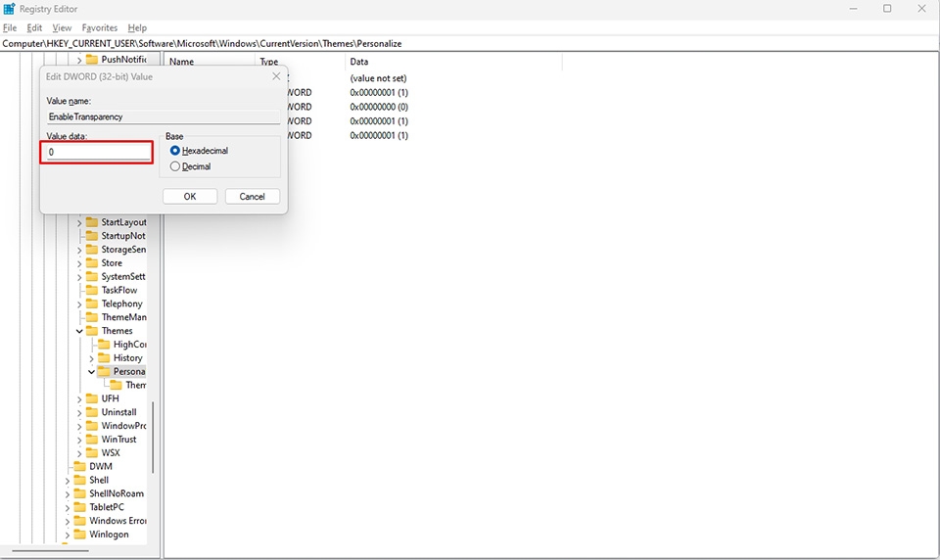
Task: Expand the Uninstall tree node
Action: (79, 412)
